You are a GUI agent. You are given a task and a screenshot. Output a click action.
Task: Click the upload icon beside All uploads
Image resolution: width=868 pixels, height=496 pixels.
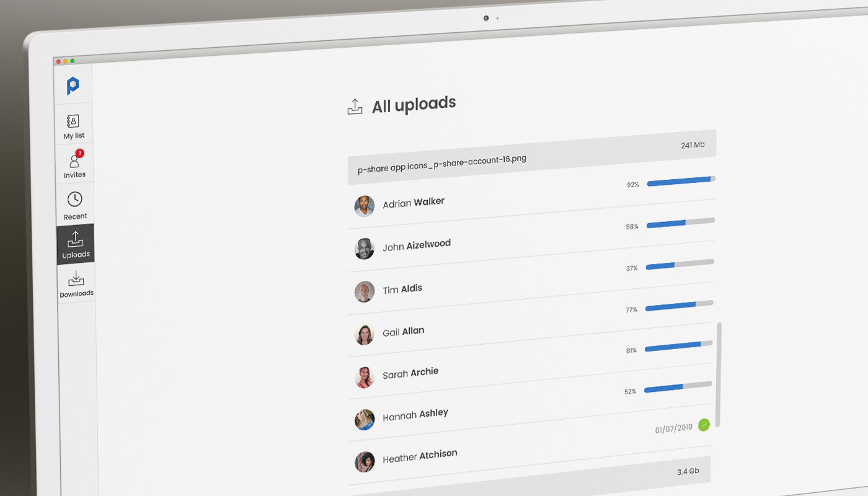[355, 107]
